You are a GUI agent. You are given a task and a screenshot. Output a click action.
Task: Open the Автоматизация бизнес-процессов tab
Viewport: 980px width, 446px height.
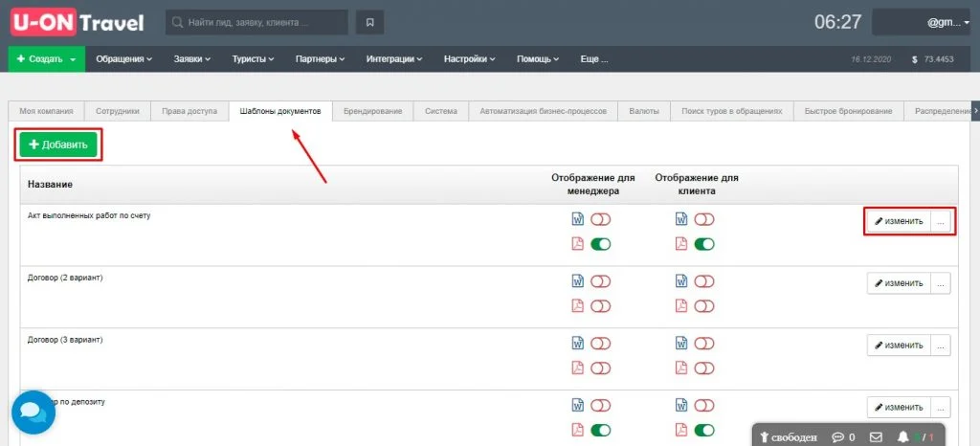pos(544,111)
